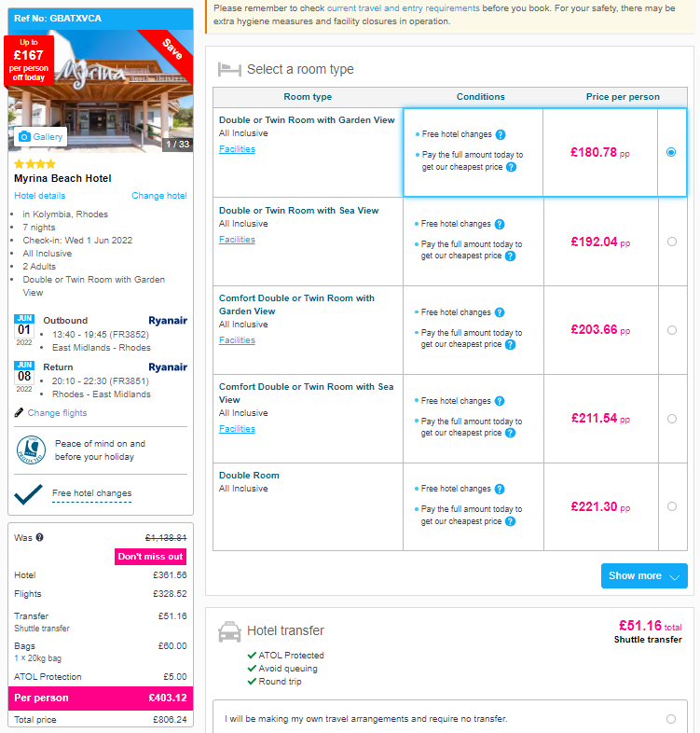
Task: Click the Change hotel link
Action: click(x=158, y=196)
